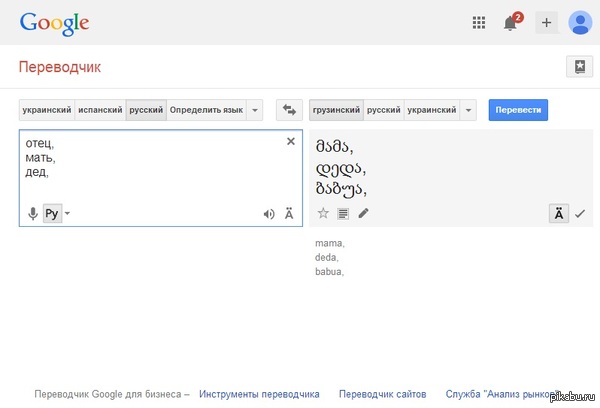This screenshot has height=408, width=600.
Task: Click the listen speaker icon in source box
Action: pos(268,213)
